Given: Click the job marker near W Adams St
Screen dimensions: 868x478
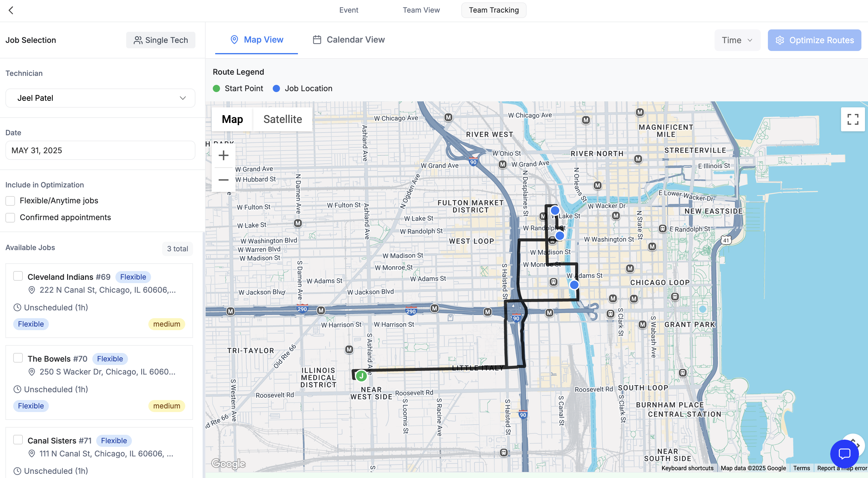Looking at the screenshot, I should point(574,285).
